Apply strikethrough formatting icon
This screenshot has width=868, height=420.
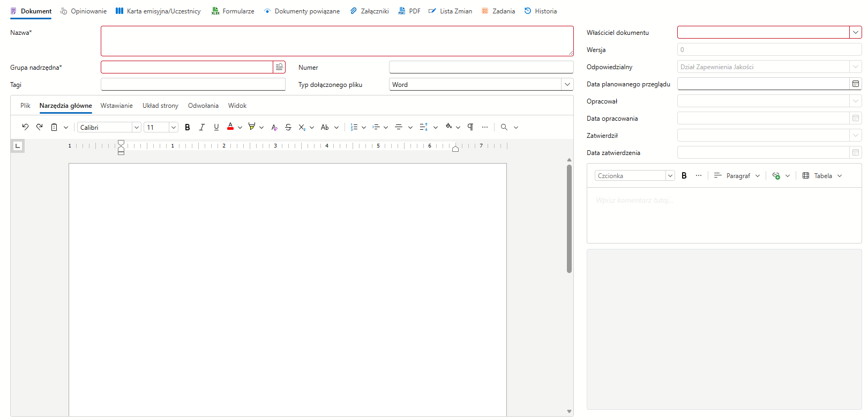pyautogui.click(x=288, y=127)
